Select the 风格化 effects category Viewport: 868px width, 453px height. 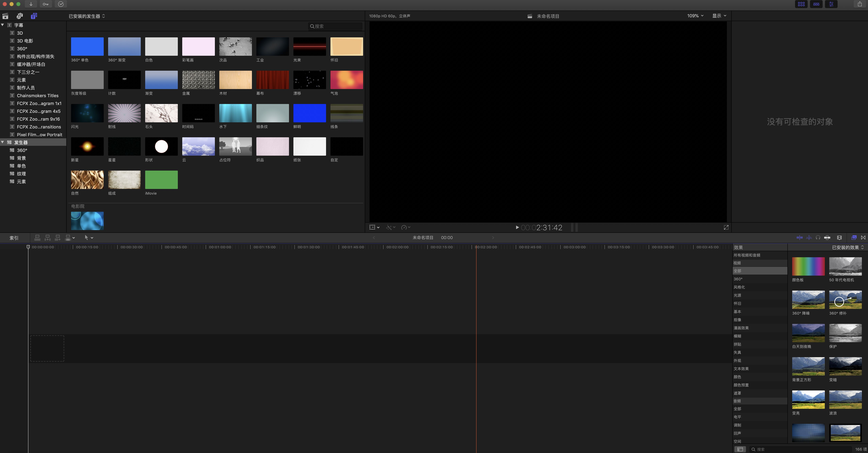760,287
